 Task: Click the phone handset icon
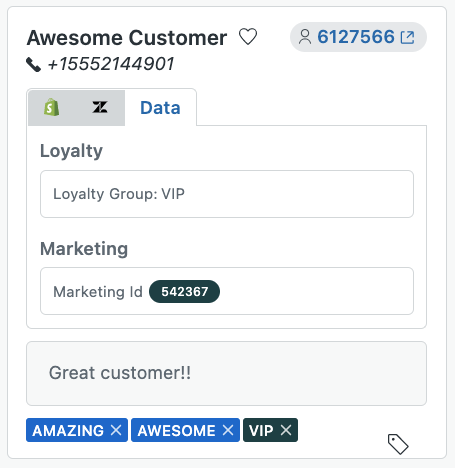point(34,65)
